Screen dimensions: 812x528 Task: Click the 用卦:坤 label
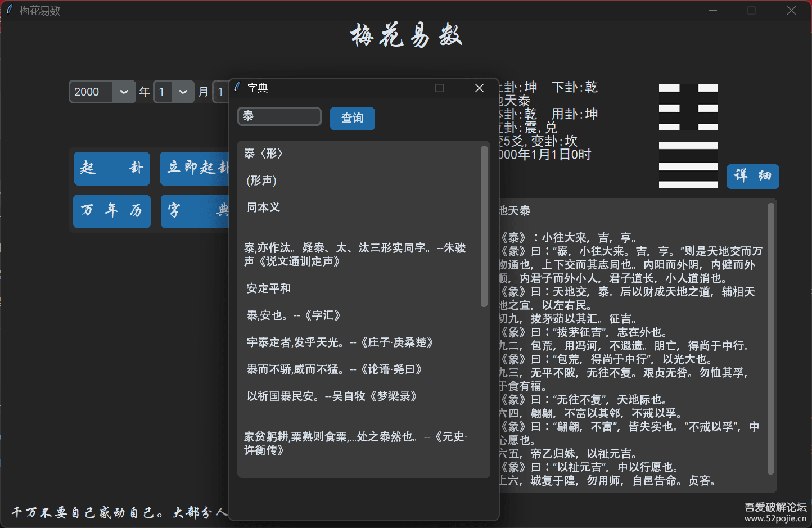pos(575,114)
